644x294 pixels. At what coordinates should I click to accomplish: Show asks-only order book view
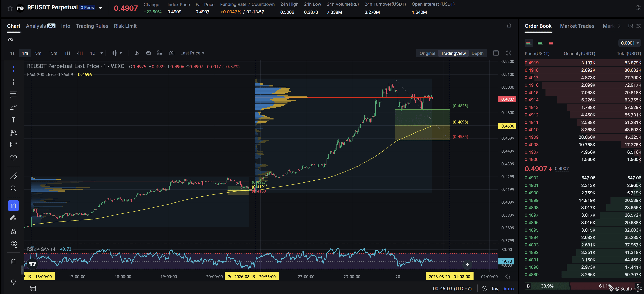(x=551, y=43)
